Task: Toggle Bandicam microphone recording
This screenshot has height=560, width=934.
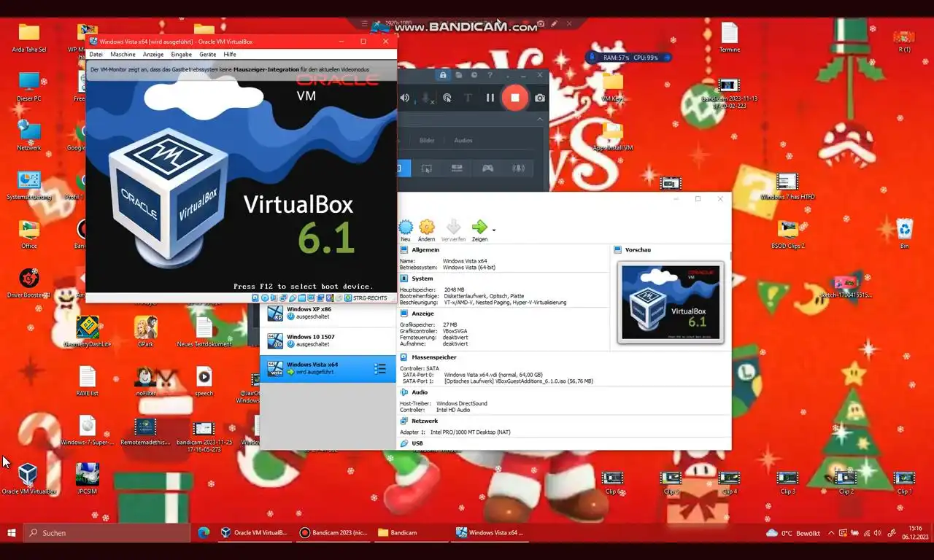Action: click(427, 98)
